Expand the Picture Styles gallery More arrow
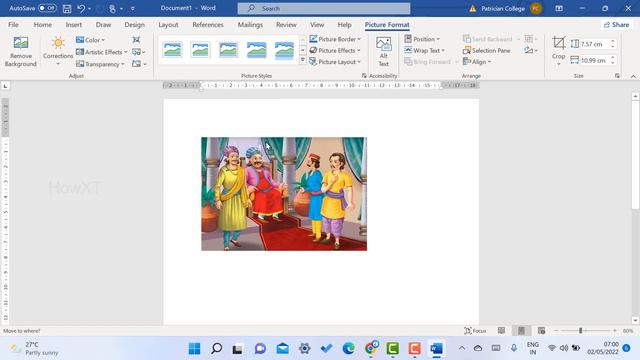This screenshot has width=640, height=360. point(303,60)
